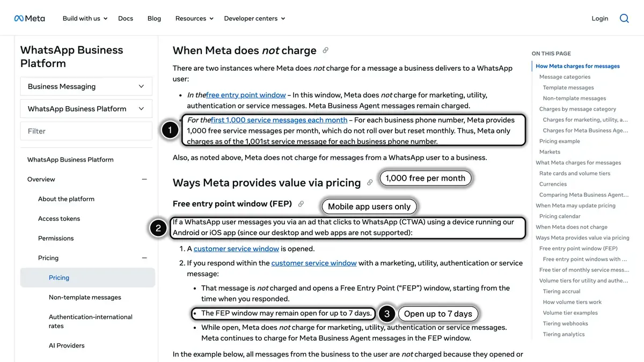Jump to 'When Meta may update pricing'

click(x=575, y=205)
